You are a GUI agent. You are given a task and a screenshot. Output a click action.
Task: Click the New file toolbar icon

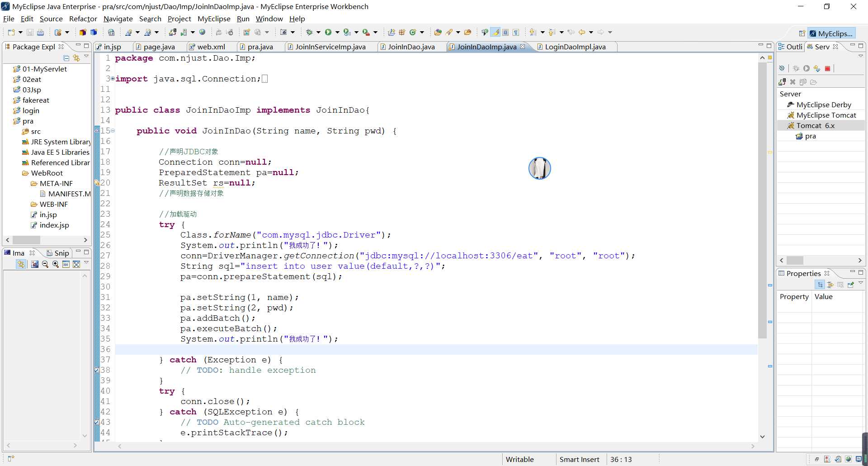11,32
